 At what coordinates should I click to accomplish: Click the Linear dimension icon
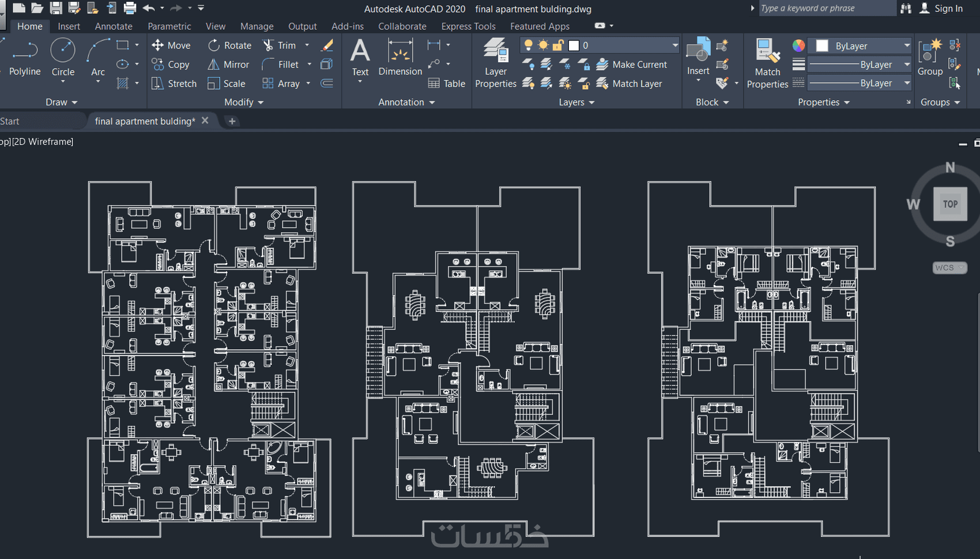(x=434, y=45)
